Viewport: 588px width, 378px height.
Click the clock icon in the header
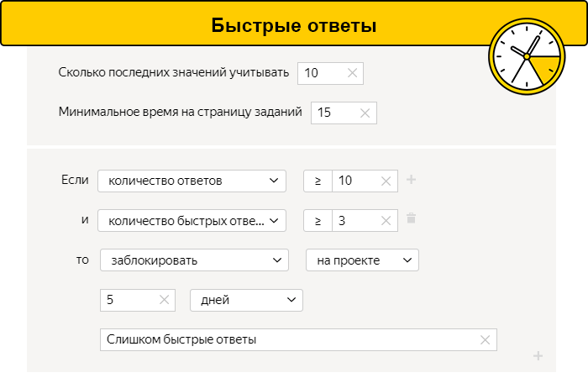[x=526, y=56]
